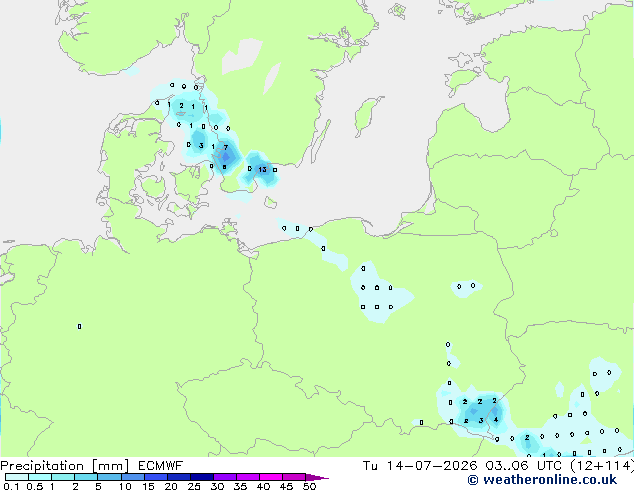Click the legend label '25'
634x490 pixels.
[x=194, y=486]
